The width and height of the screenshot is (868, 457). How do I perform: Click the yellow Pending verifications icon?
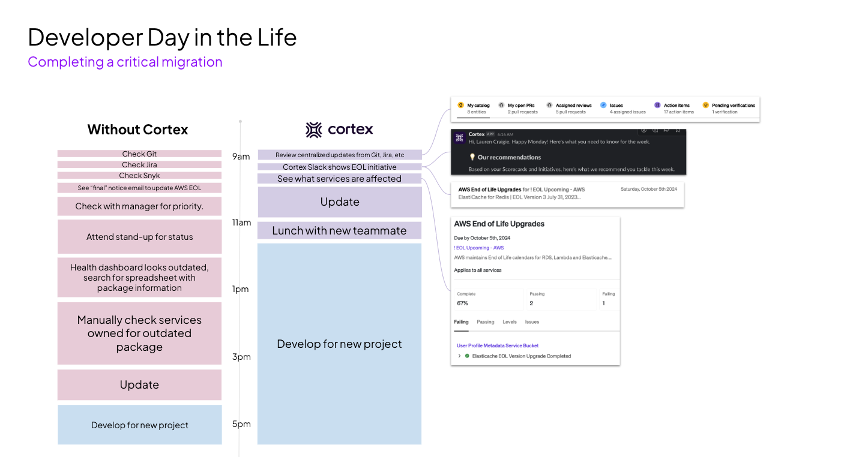tap(705, 106)
